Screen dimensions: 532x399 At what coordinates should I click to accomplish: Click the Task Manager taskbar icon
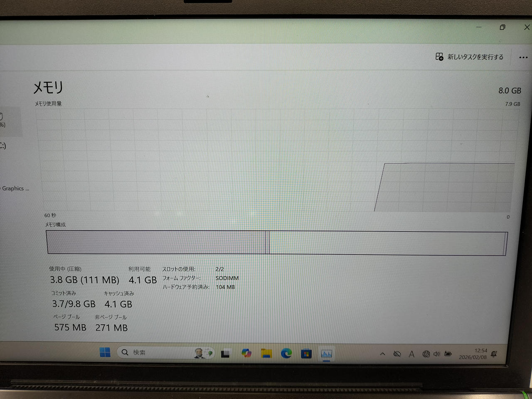pos(326,354)
